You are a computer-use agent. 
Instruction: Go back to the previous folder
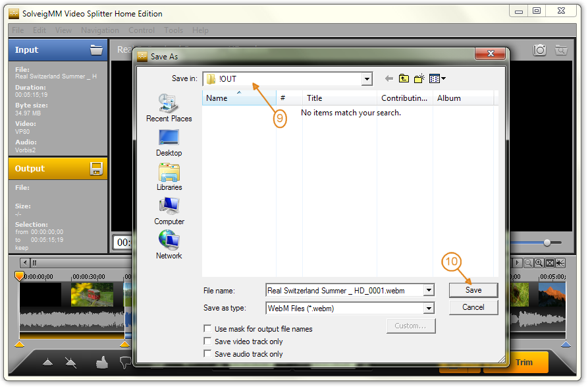[389, 78]
